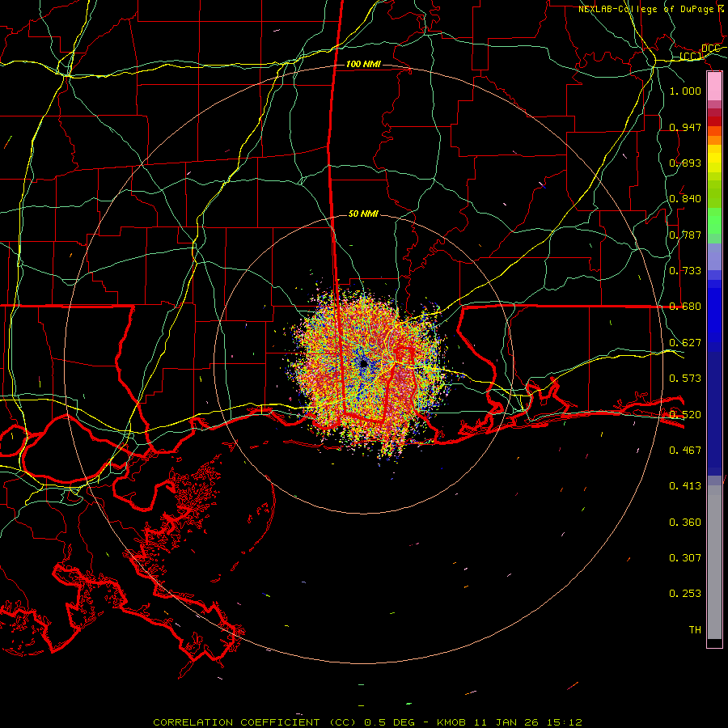The image size is (728, 728).
Task: Click the 0.307 legend value
Action: 685,557
